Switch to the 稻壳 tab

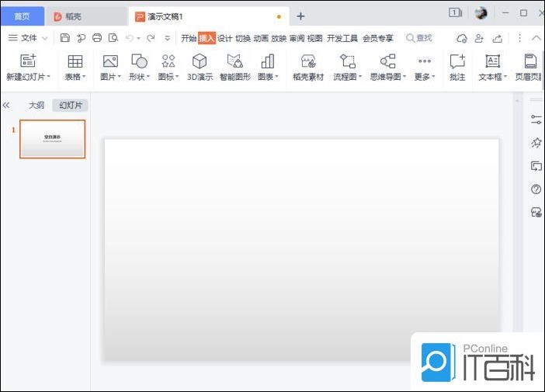(86, 16)
